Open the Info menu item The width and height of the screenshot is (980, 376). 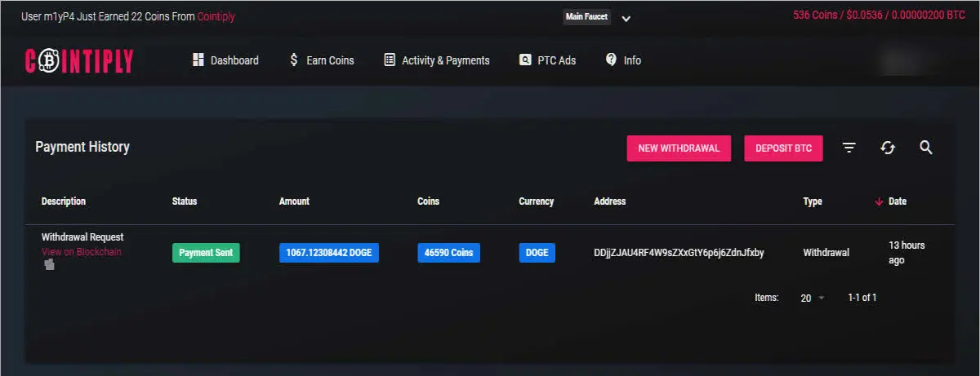click(623, 60)
